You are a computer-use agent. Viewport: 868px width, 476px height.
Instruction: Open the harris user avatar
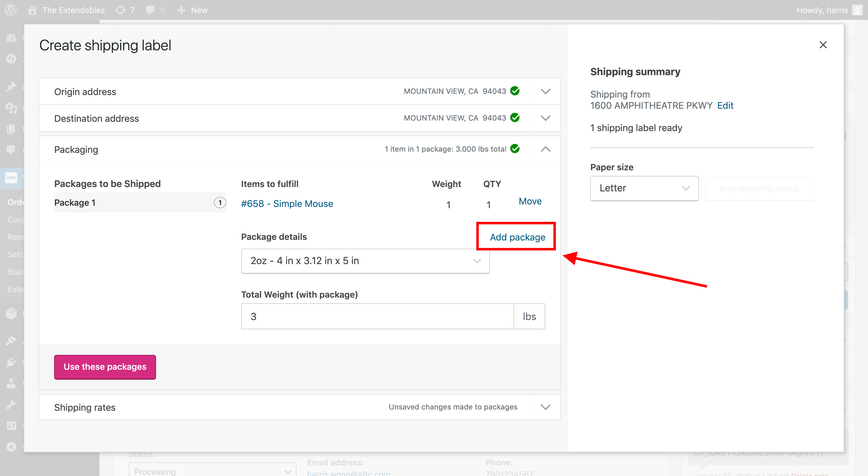[857, 10]
